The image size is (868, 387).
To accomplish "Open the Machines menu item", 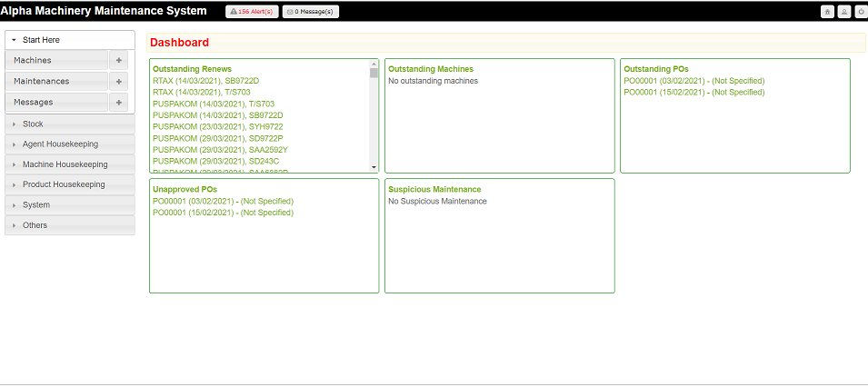I will point(56,60).
